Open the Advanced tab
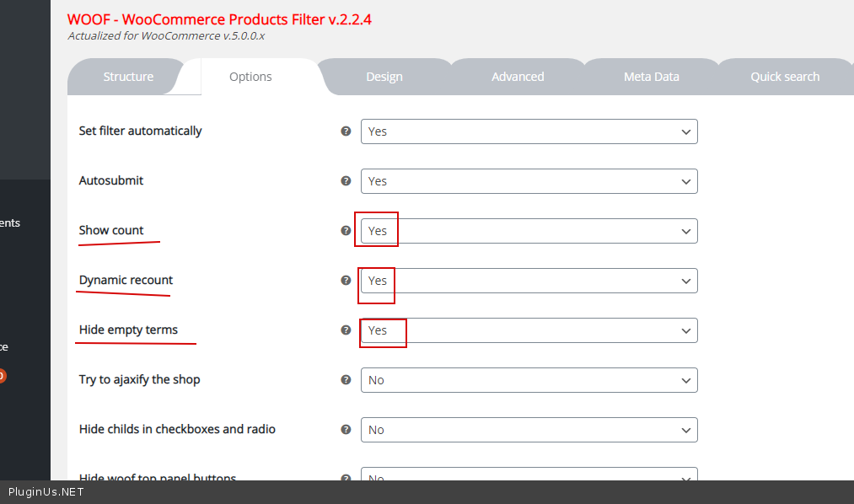The image size is (854, 504). pos(518,77)
